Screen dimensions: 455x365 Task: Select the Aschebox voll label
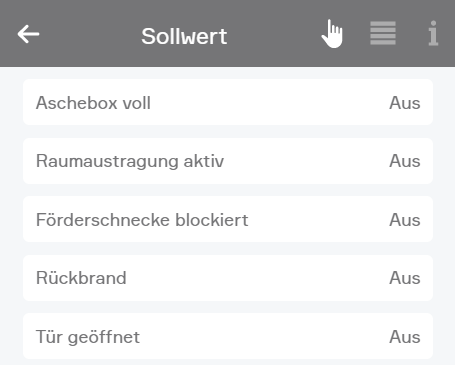click(x=93, y=103)
